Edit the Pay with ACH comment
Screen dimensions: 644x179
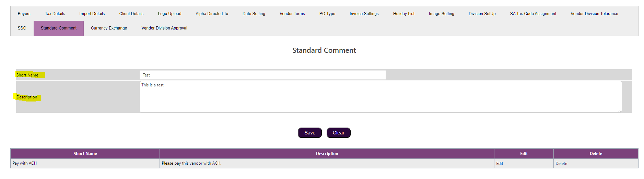coord(500,164)
